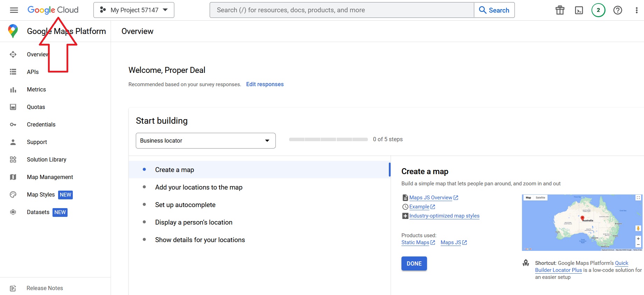Click the APIs list icon
The width and height of the screenshot is (644, 295).
[x=13, y=72]
